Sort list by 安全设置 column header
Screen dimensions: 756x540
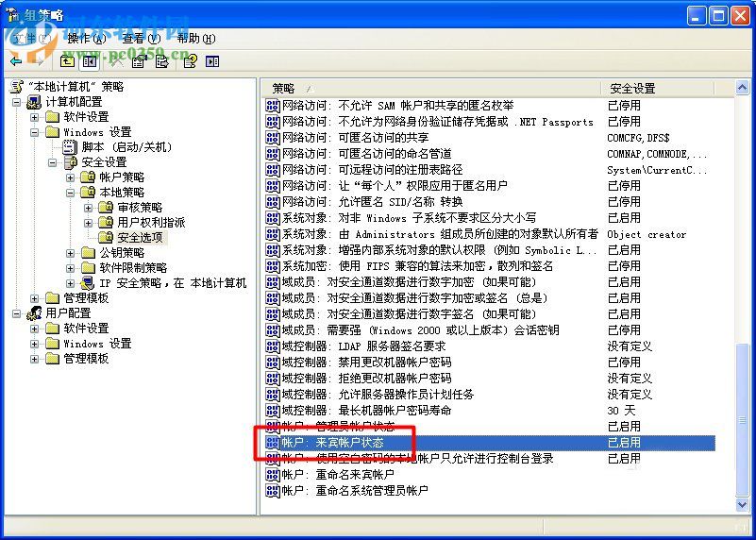[658, 88]
